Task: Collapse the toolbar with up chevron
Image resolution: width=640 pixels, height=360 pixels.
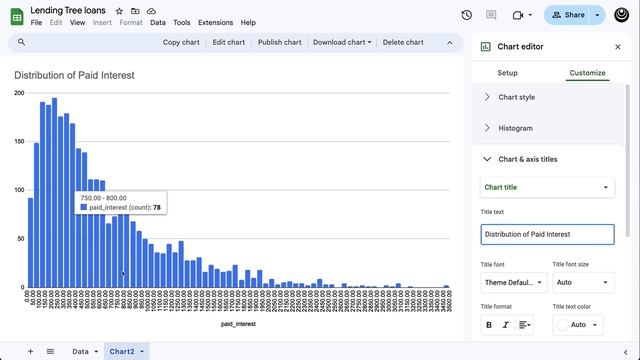Action: click(449, 42)
